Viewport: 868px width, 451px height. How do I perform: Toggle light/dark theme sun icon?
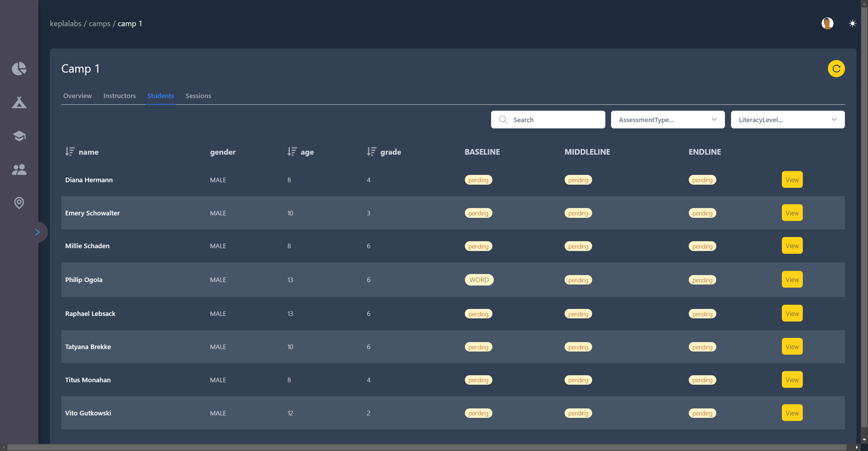[x=852, y=23]
